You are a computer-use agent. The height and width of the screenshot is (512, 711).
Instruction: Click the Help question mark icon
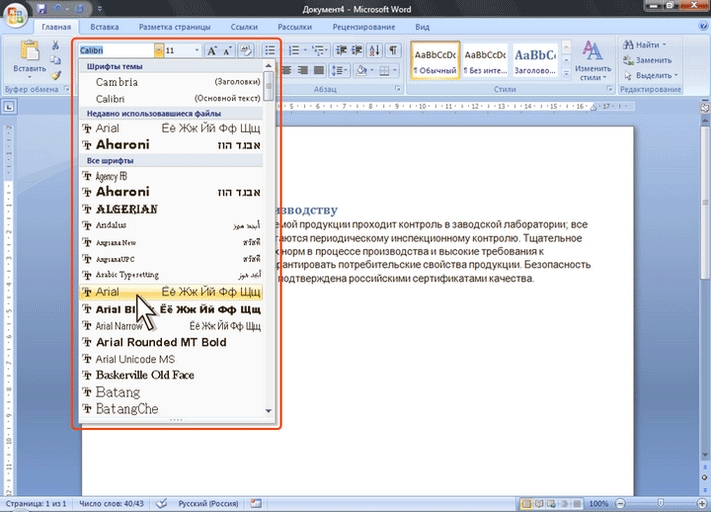(x=703, y=27)
